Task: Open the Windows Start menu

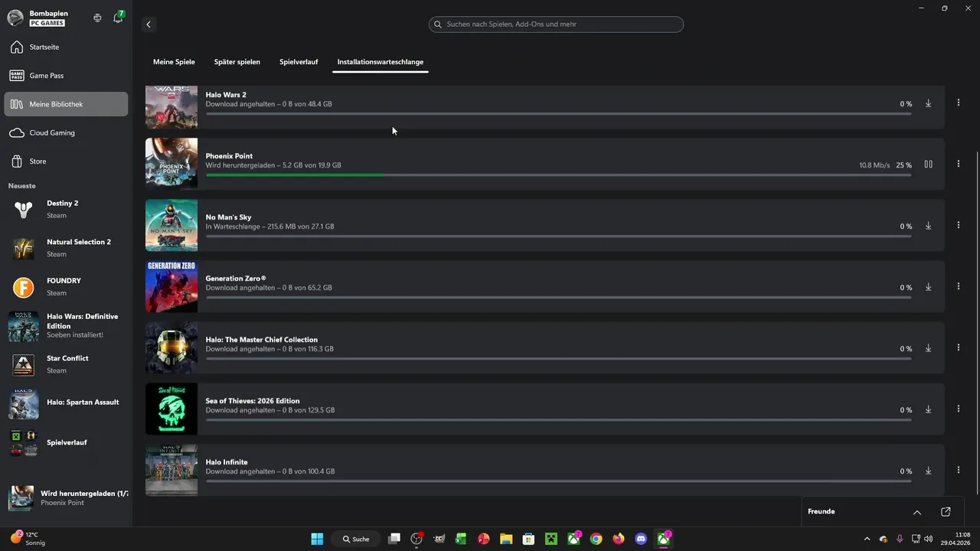Action: (x=317, y=539)
